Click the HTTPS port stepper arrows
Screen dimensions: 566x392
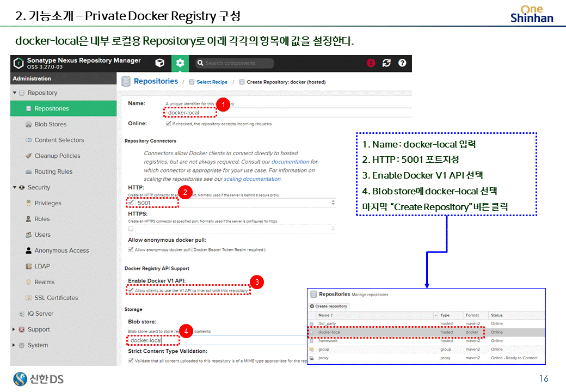tap(333, 229)
